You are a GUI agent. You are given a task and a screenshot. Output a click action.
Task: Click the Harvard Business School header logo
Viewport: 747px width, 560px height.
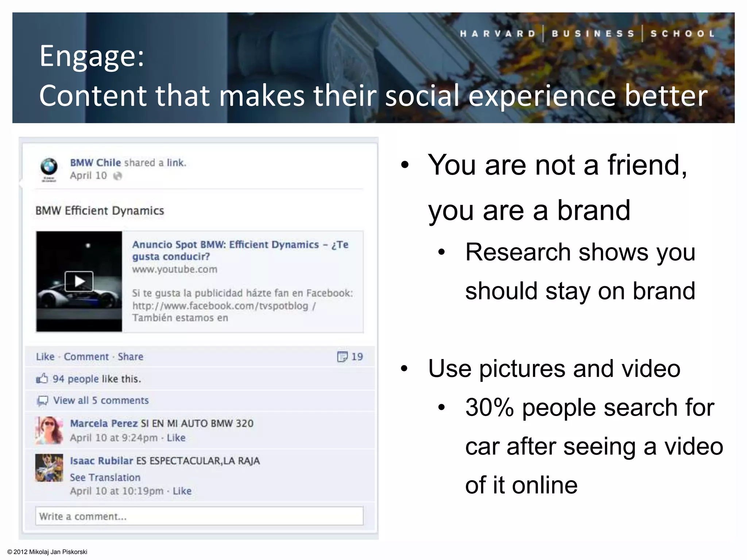587,34
